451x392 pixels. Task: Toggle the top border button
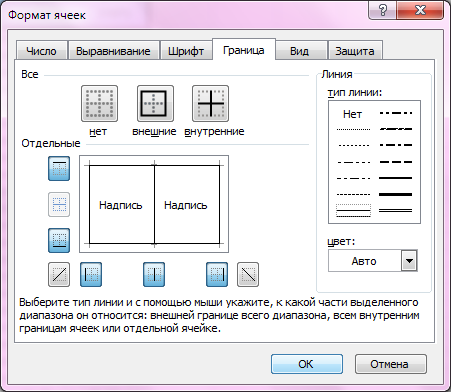[x=59, y=168]
